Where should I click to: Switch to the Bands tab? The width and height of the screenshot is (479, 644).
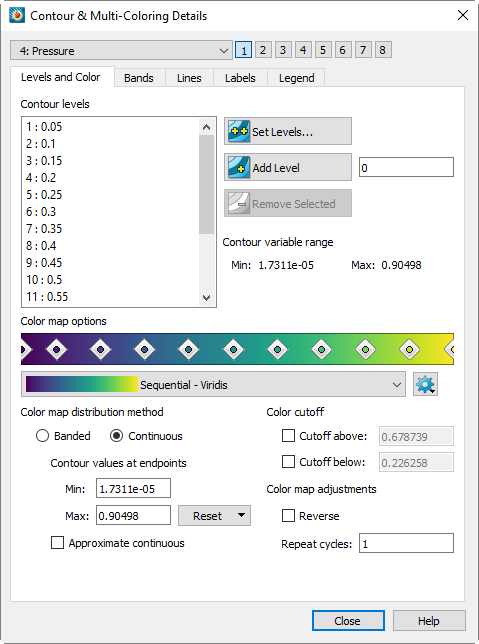139,78
